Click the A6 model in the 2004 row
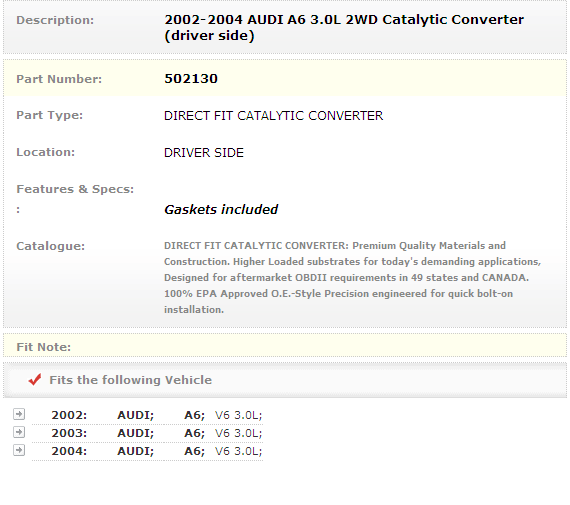570x505 pixels. [x=194, y=451]
